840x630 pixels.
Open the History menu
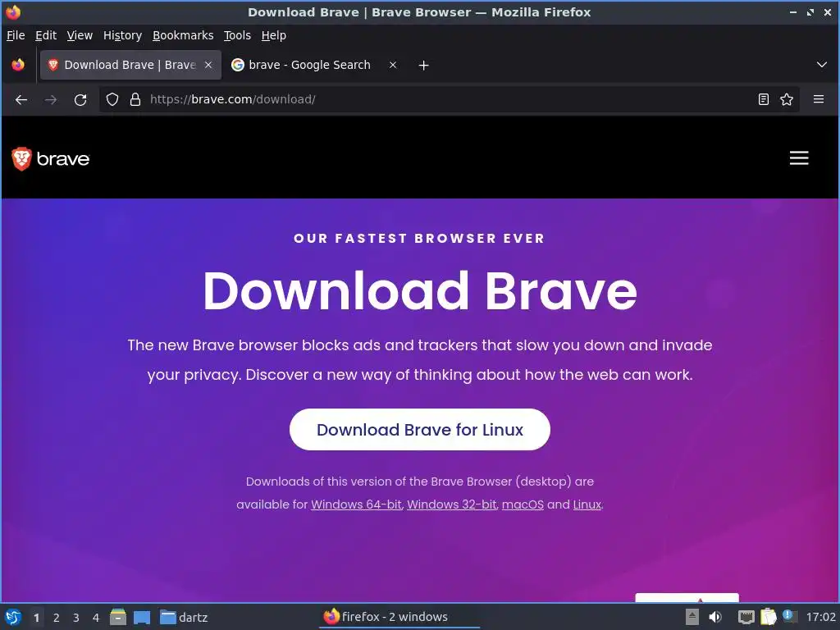(122, 35)
